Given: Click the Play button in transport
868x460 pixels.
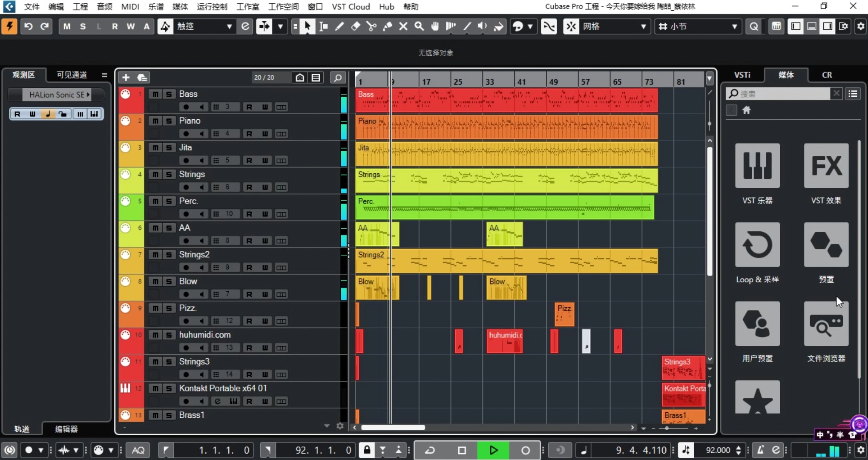Looking at the screenshot, I should (x=493, y=450).
